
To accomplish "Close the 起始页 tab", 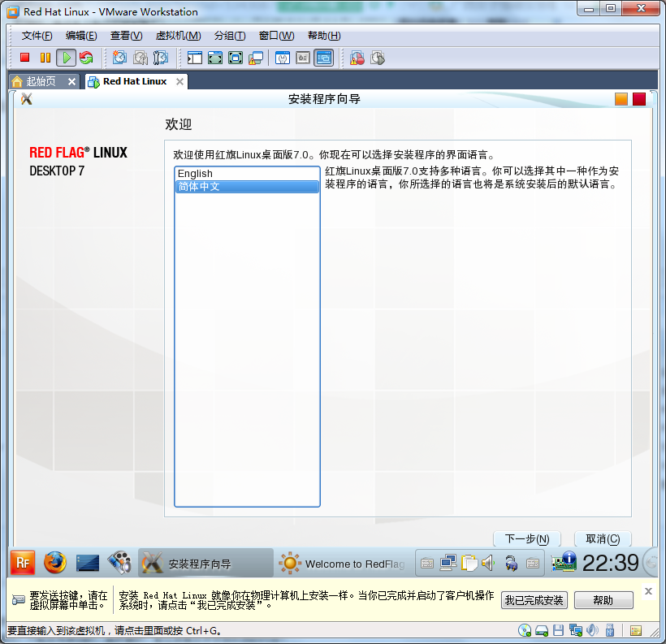I will (71, 81).
